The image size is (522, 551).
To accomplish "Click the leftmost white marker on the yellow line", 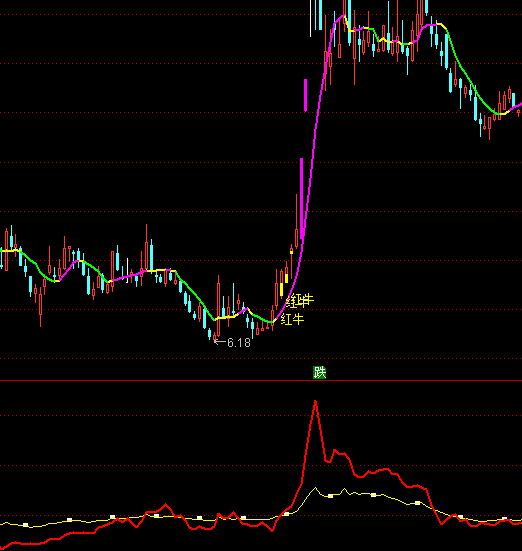I will tap(25, 525).
